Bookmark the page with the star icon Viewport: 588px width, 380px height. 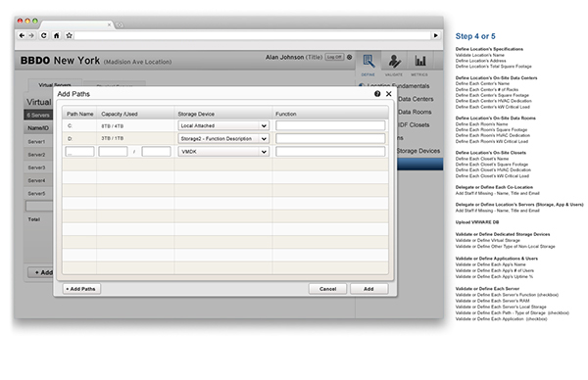(x=69, y=35)
